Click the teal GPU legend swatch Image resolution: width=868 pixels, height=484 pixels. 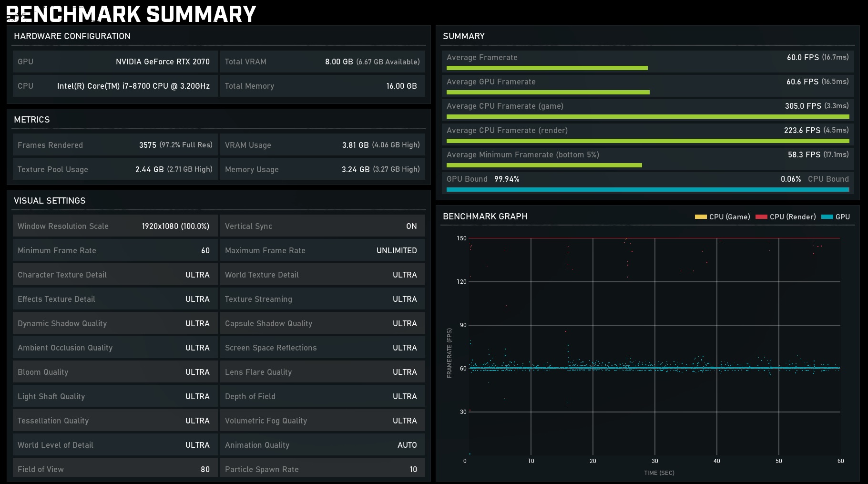[x=827, y=217]
